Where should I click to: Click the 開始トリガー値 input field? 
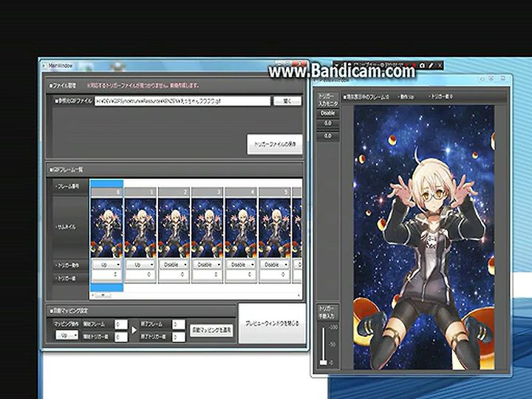coord(121,337)
